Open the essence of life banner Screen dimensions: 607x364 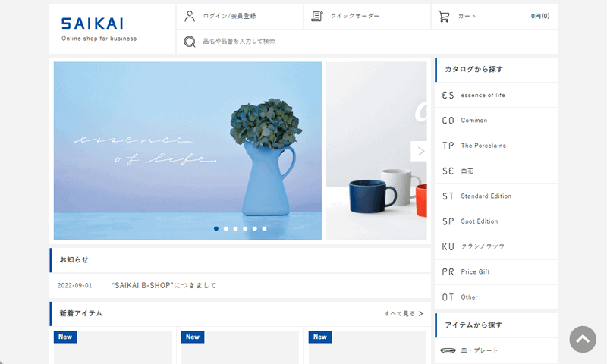tap(187, 151)
